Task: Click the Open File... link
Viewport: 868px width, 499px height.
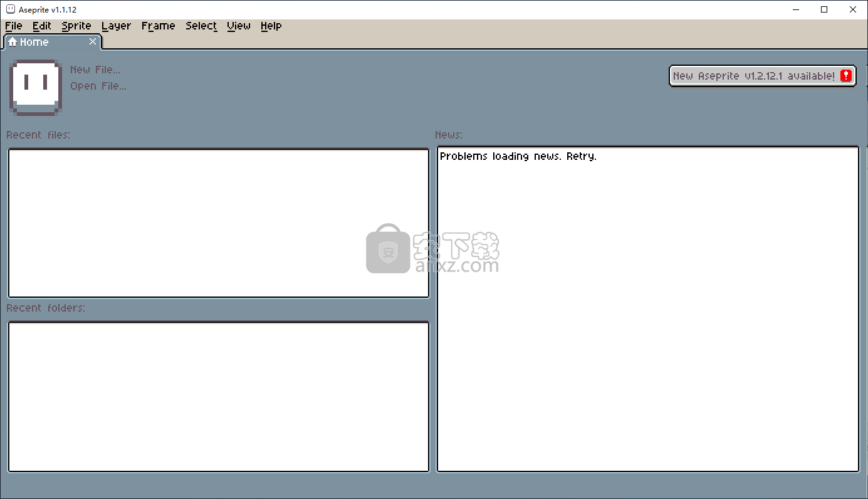Action: pyautogui.click(x=98, y=86)
